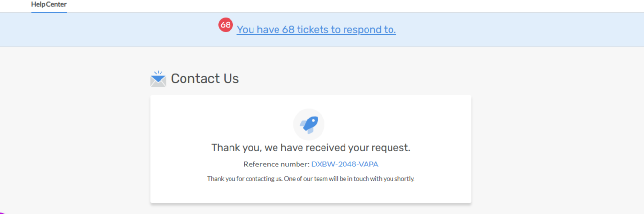Viewport: 644px width, 214px height.
Task: Click the Contact Us heading text
Action: 205,79
